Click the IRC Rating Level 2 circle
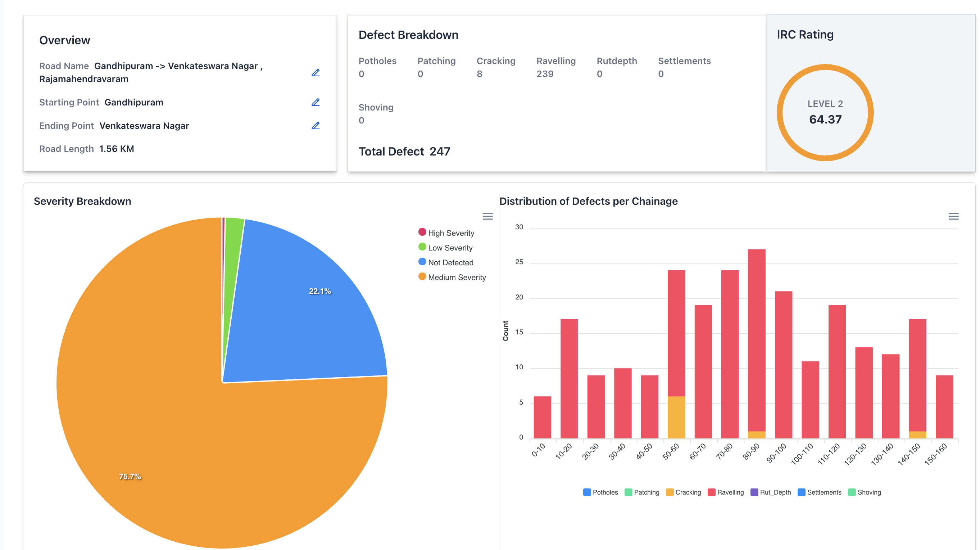 pyautogui.click(x=825, y=113)
